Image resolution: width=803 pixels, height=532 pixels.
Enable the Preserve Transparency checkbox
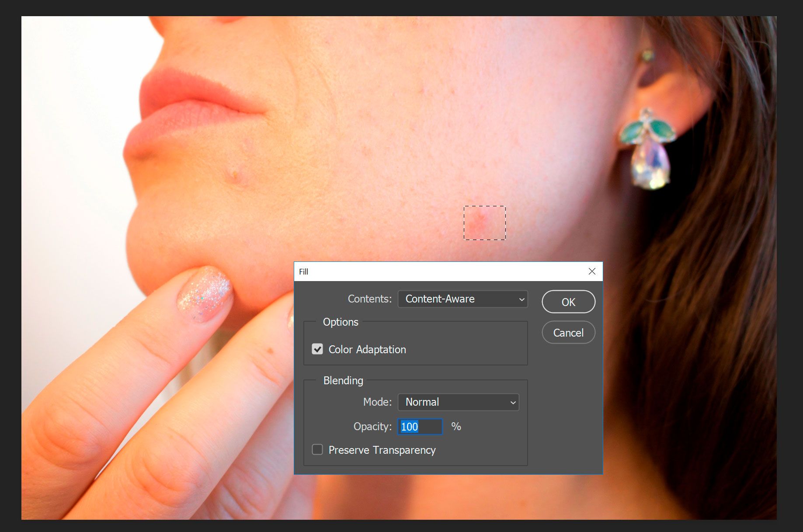[x=317, y=449]
